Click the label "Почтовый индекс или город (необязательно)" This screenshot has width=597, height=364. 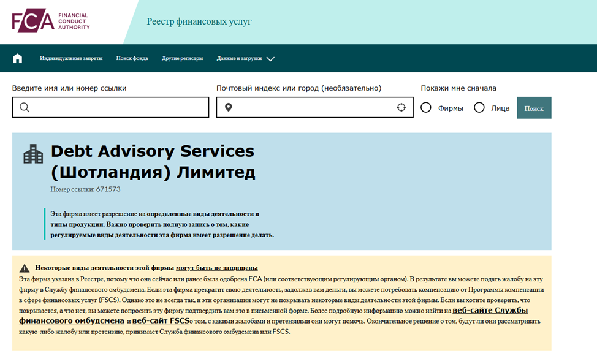(299, 88)
